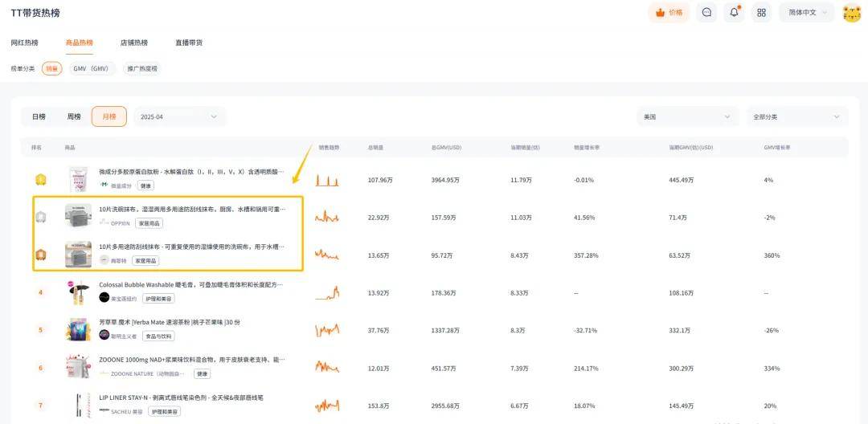The height and width of the screenshot is (424, 868).
Task: Switch to 商品热榜 tab
Action: 79,43
